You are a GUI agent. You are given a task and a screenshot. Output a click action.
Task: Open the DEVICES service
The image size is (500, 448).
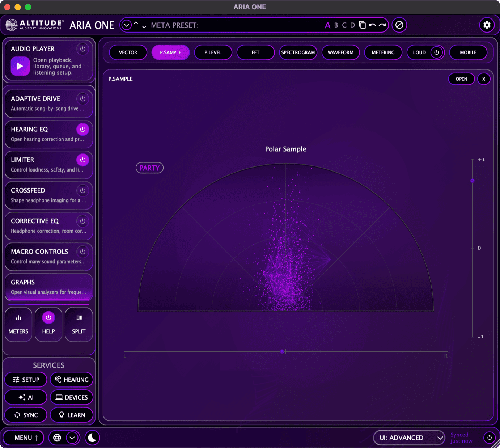72,397
